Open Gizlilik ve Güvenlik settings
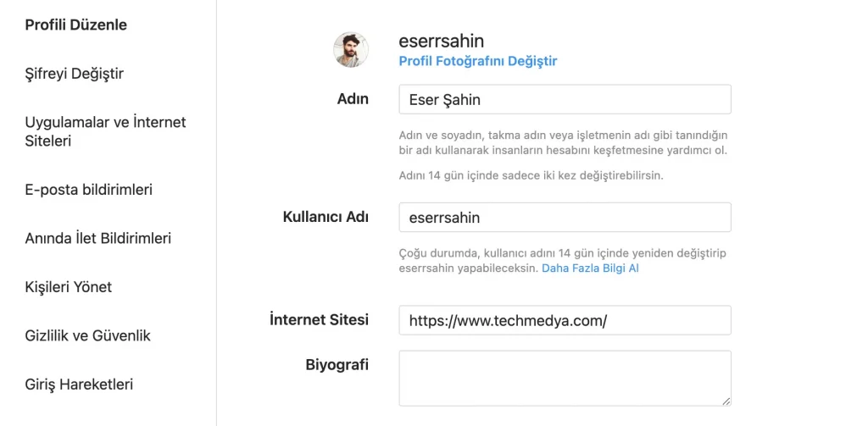The image size is (868, 426). [87, 336]
